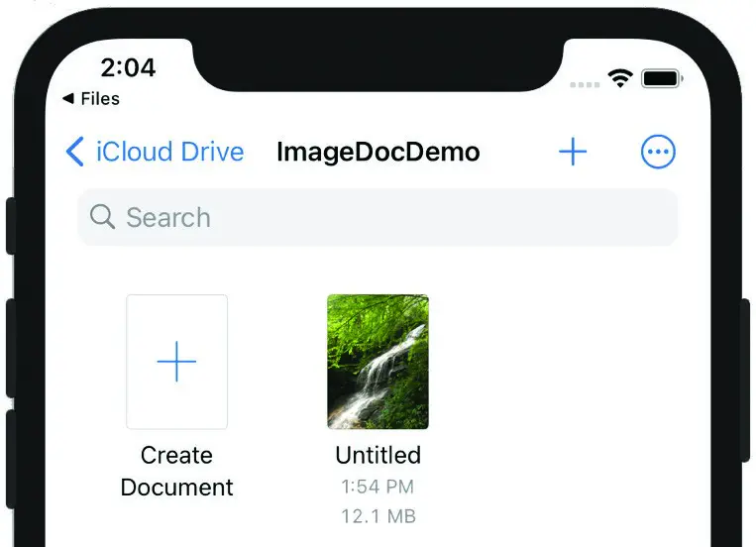Tap the Wi-Fi status icon
Screen dimensions: 756x547
pos(620,77)
